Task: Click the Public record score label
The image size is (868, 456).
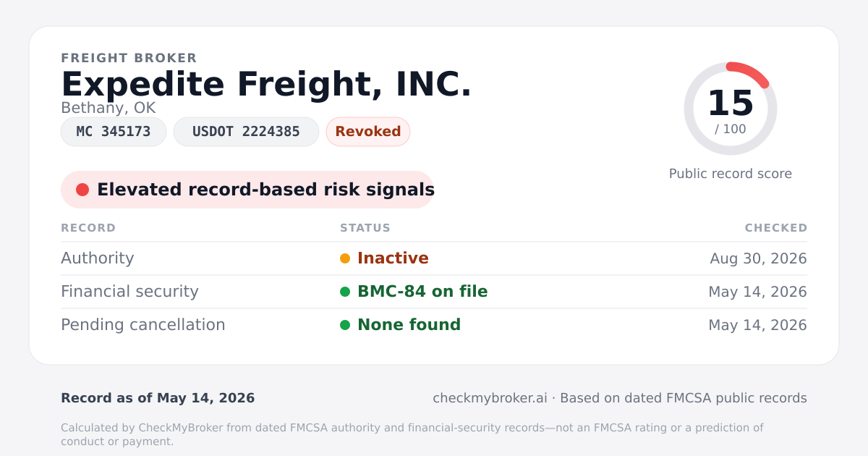Action: 731,174
